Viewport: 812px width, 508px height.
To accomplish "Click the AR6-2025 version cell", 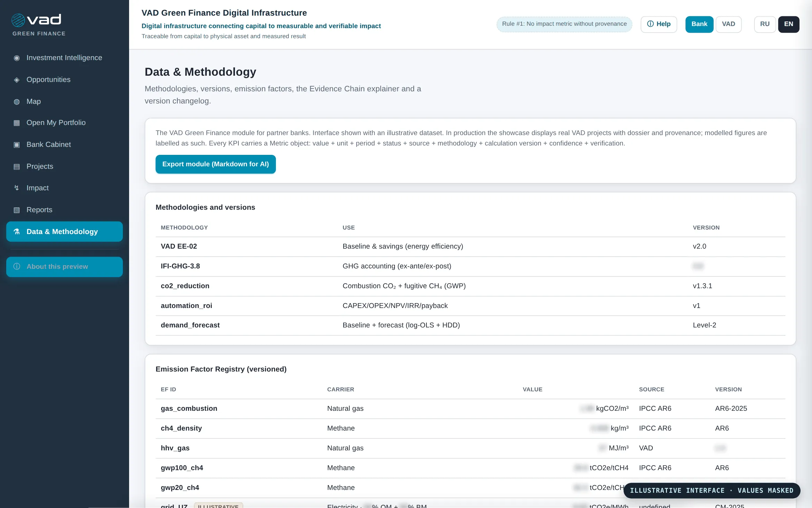I will coord(731,409).
